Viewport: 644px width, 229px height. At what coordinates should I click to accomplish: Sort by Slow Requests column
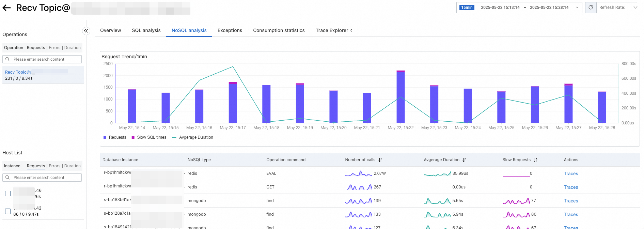(535, 160)
